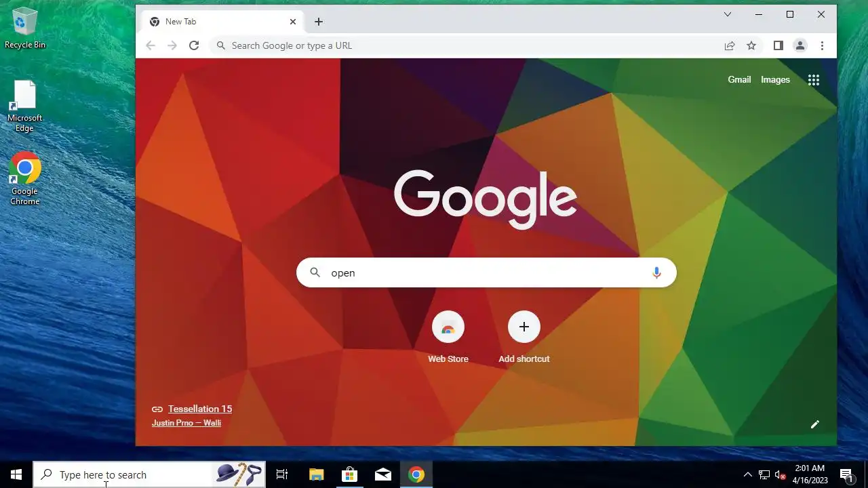Customize this page with pencil icon

click(815, 424)
